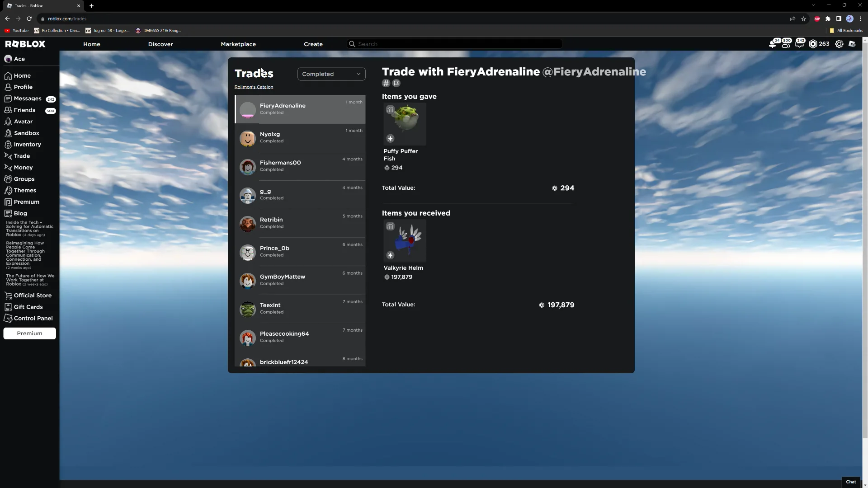Viewport: 868px width, 488px height.
Task: Open the Rolimon's Catalog link
Action: [x=254, y=87]
